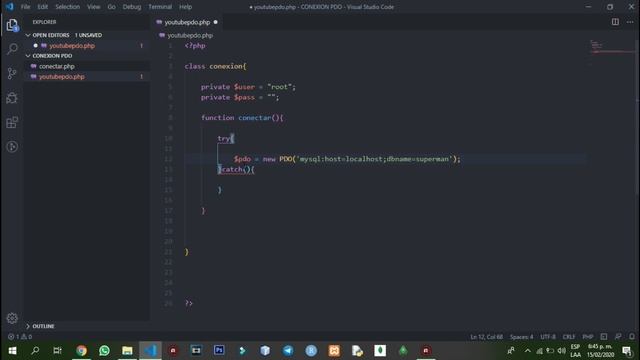Open the Selection menu
This screenshot has height=360, width=640.
click(x=67, y=7)
